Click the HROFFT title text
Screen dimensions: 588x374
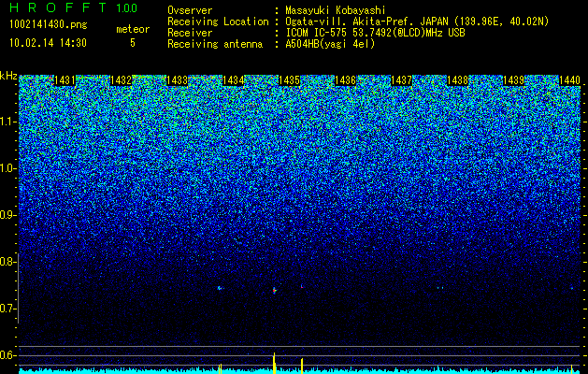(x=58, y=7)
